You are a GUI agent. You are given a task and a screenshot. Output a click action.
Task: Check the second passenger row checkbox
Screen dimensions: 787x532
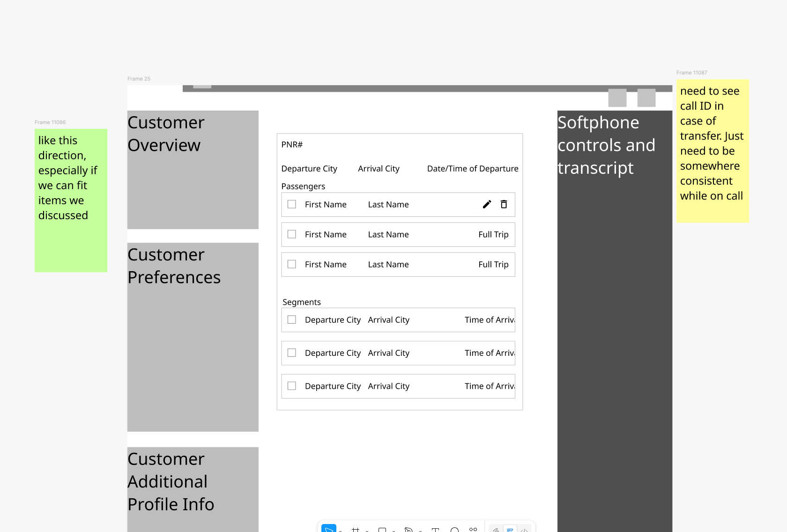[292, 234]
